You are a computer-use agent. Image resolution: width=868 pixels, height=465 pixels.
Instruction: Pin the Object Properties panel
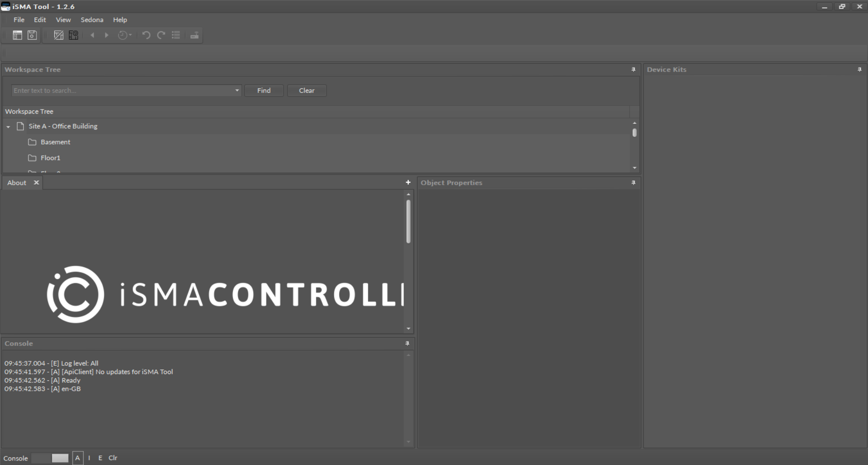[x=633, y=183]
